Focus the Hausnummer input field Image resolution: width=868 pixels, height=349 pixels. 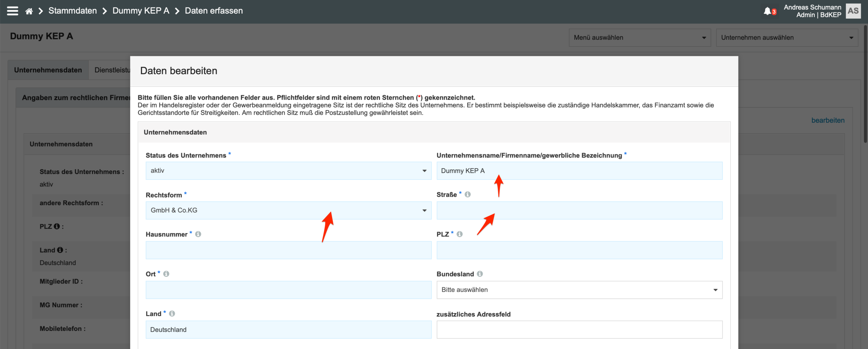pos(289,250)
